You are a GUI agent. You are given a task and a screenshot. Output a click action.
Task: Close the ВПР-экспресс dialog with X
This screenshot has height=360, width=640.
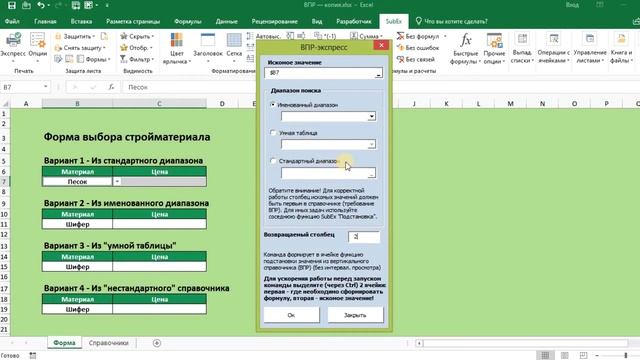click(381, 45)
